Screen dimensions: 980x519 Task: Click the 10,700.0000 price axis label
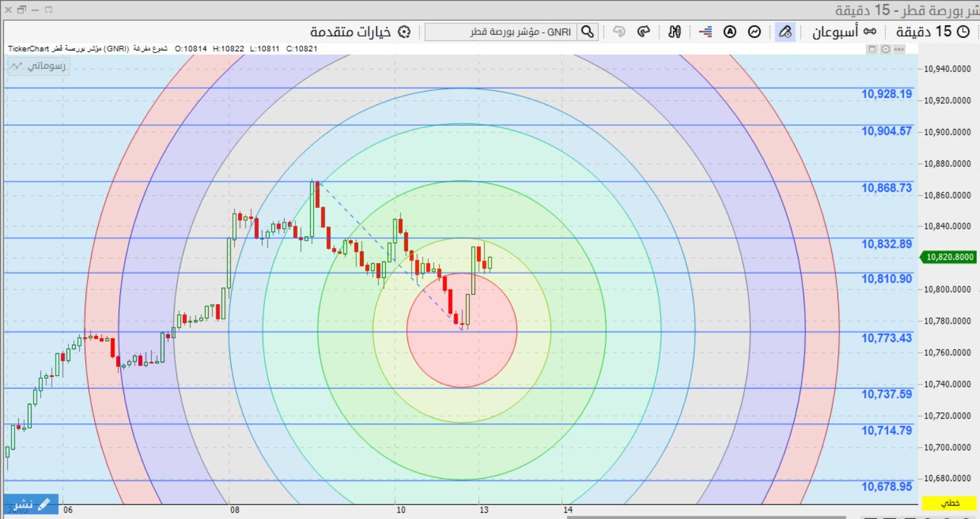(947, 448)
